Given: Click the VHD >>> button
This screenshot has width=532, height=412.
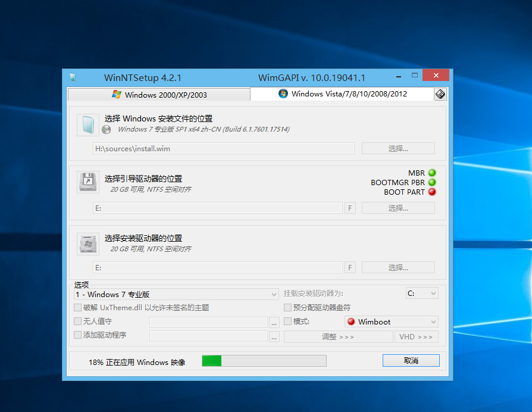Looking at the screenshot, I should pyautogui.click(x=417, y=336).
